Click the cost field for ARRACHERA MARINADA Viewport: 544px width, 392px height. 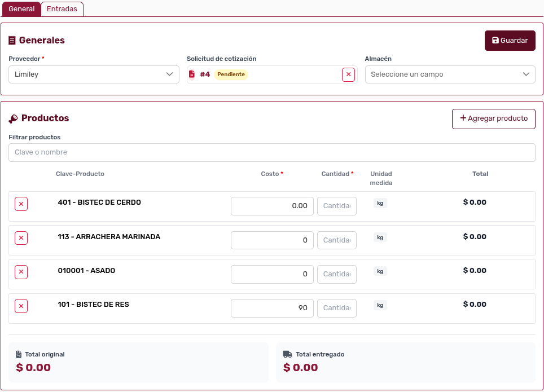272,240
